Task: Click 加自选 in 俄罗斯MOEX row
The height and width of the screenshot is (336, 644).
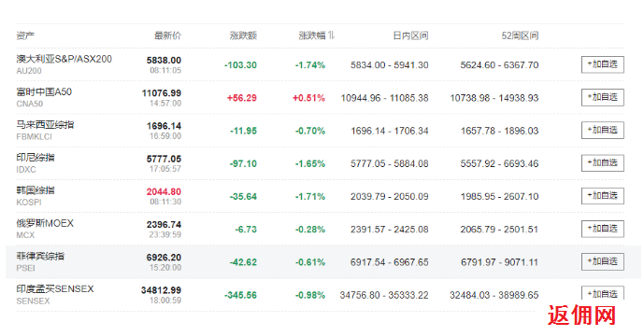Action: point(603,229)
